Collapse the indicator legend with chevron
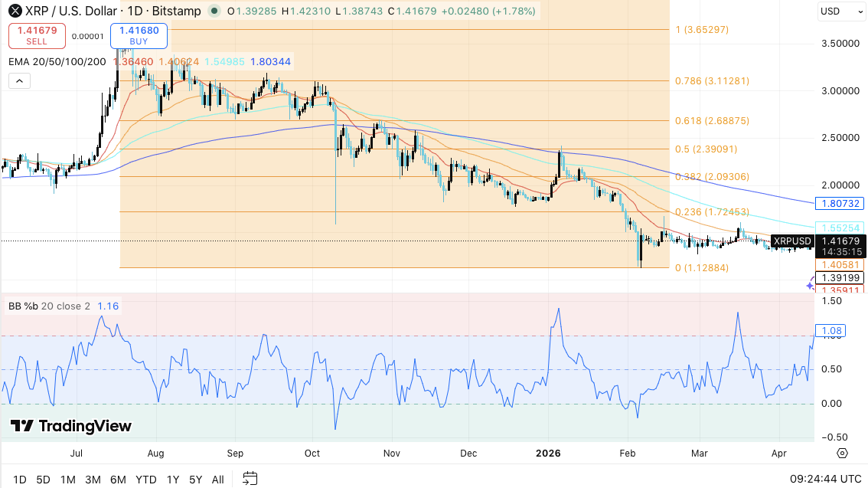 [x=19, y=81]
